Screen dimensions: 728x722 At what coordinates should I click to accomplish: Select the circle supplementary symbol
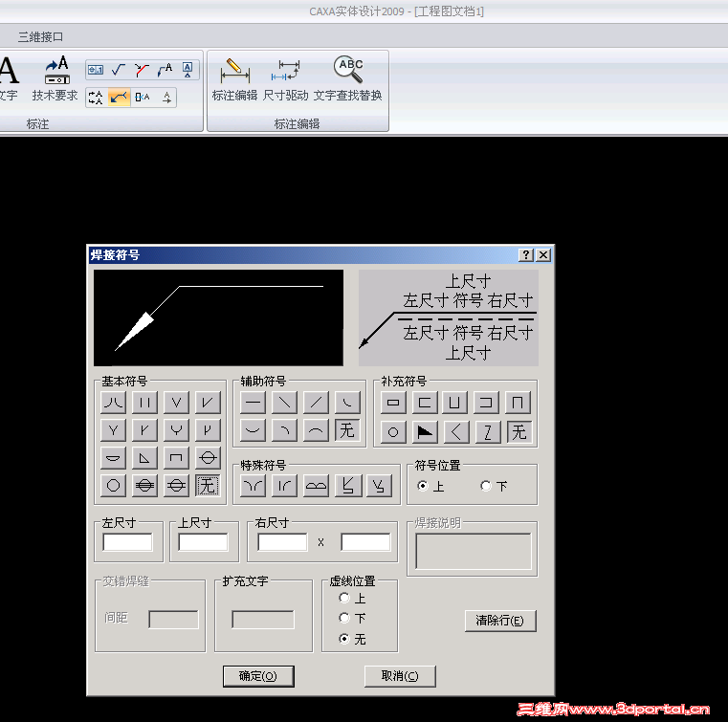click(x=393, y=432)
